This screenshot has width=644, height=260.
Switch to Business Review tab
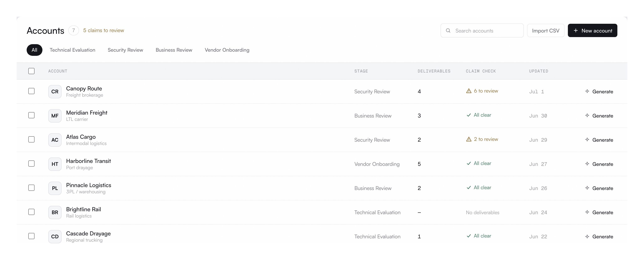click(174, 50)
